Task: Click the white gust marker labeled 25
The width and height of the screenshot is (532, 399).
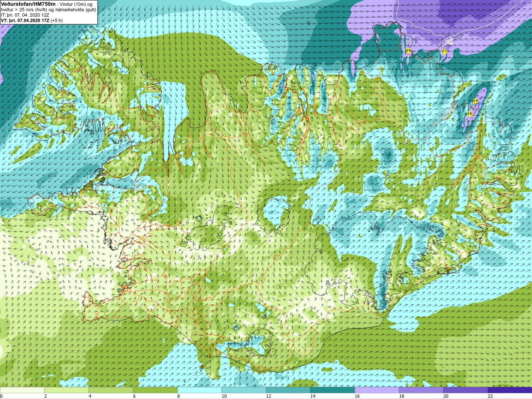Action: coord(450,42)
